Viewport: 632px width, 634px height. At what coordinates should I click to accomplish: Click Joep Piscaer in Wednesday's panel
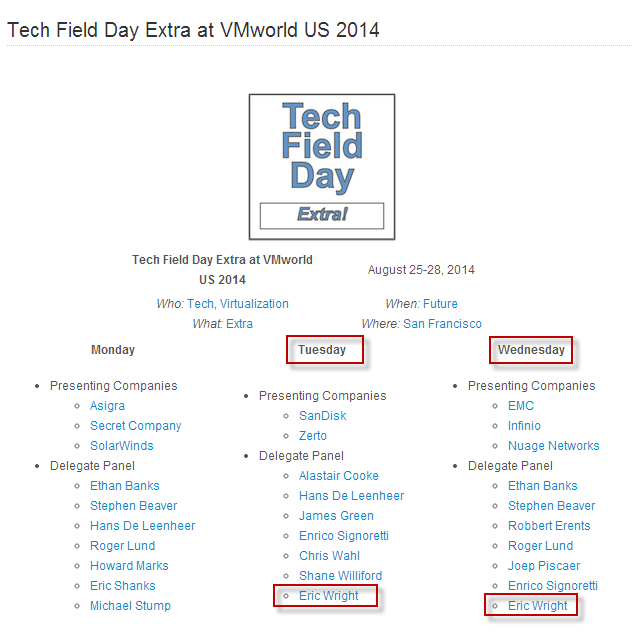[x=543, y=566]
